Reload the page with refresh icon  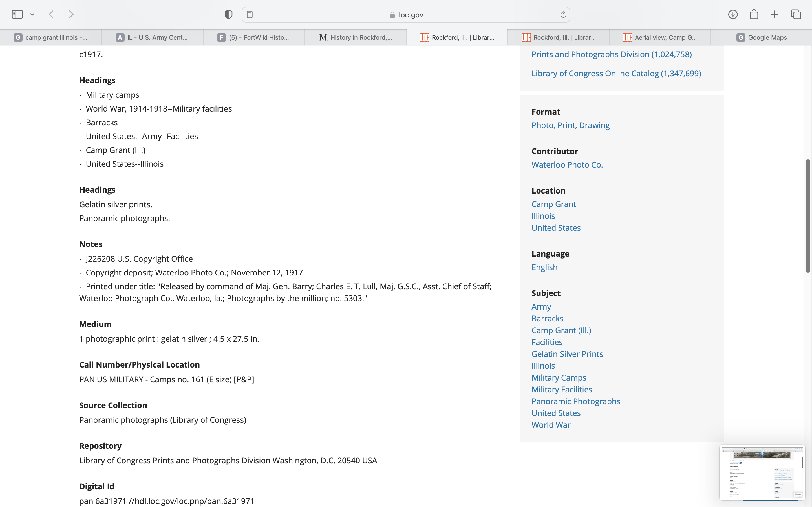[563, 14]
